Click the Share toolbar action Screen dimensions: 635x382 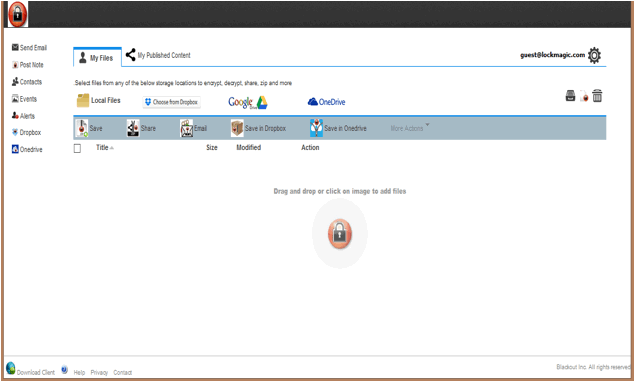[x=141, y=128]
